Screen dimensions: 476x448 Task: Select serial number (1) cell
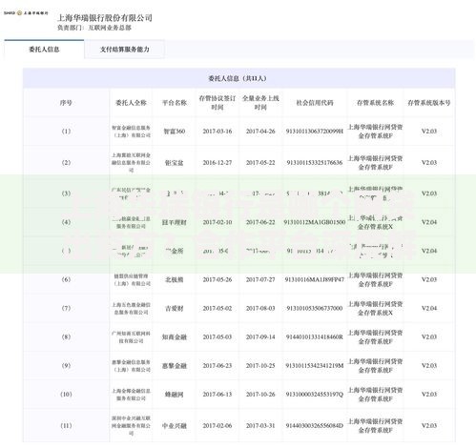click(66, 132)
